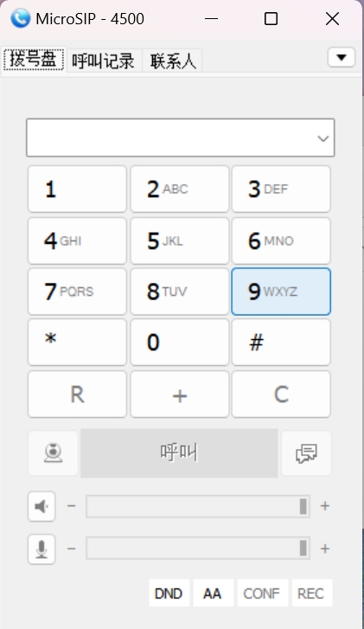Click the MicroSIP phone logo in title bar
This screenshot has height=629, width=364.
click(x=20, y=18)
